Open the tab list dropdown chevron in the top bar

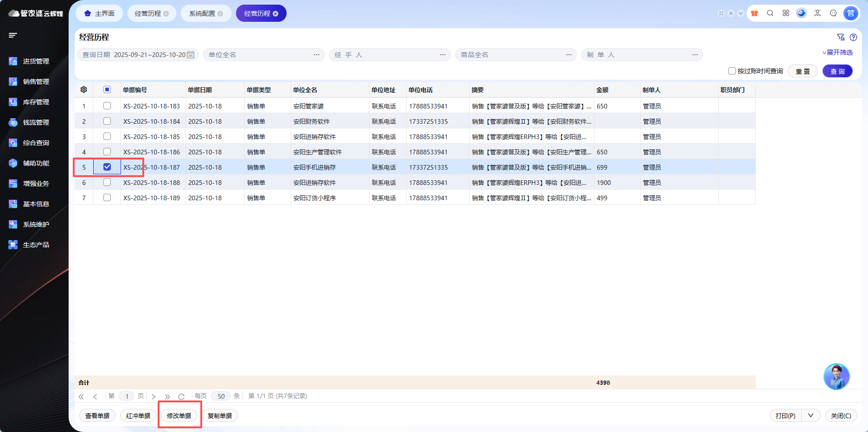(x=740, y=13)
